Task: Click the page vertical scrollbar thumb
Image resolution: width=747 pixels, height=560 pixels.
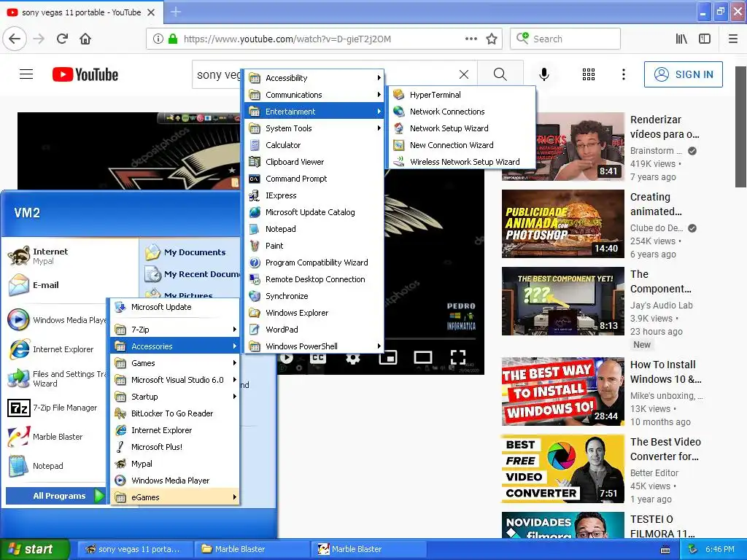Action: click(x=740, y=127)
